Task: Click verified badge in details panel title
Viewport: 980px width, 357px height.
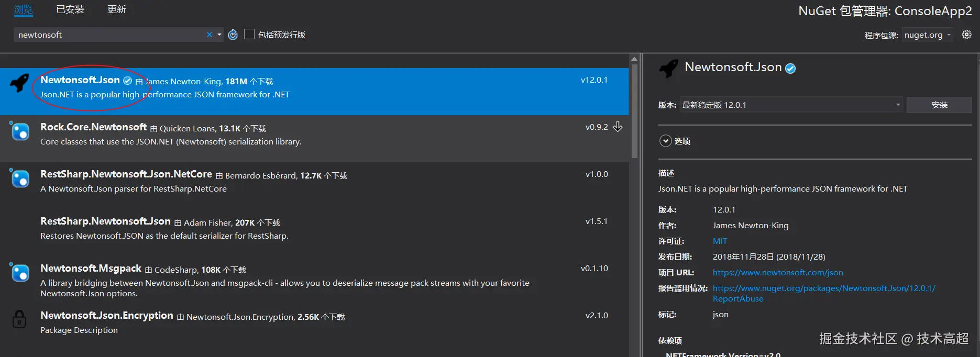Action: (x=790, y=68)
